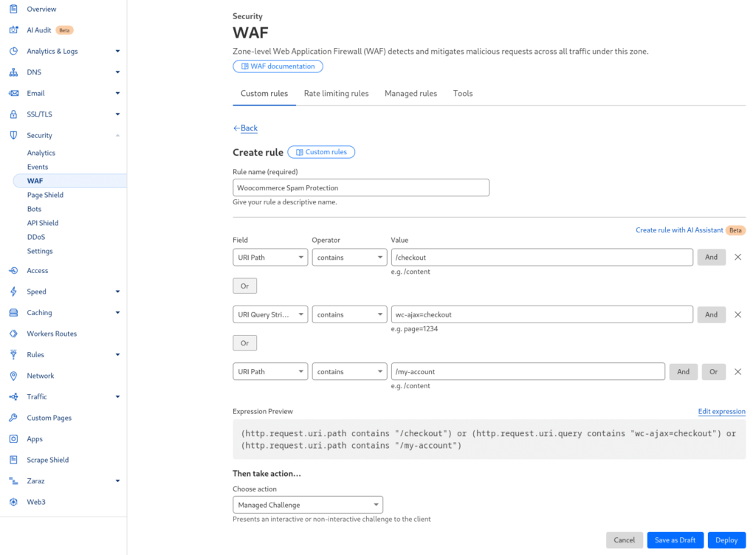Image resolution: width=756 pixels, height=555 pixels.
Task: Click the Caching sidebar icon
Action: click(x=13, y=313)
